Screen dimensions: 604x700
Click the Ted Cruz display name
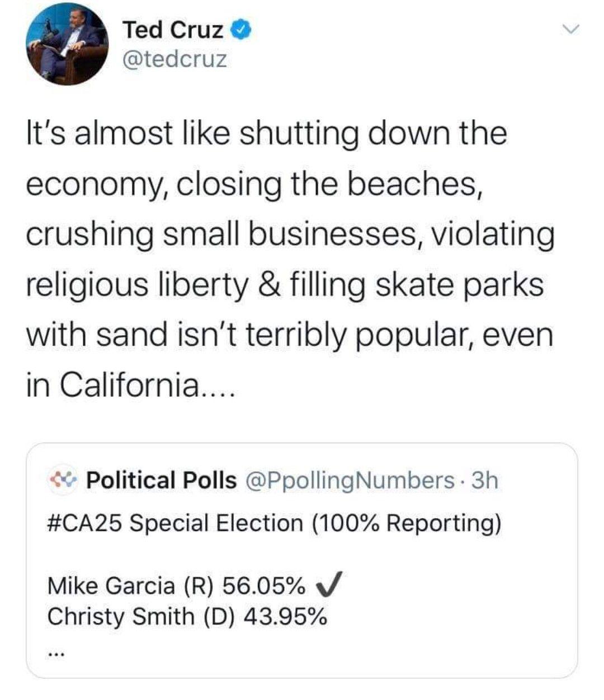click(x=173, y=30)
